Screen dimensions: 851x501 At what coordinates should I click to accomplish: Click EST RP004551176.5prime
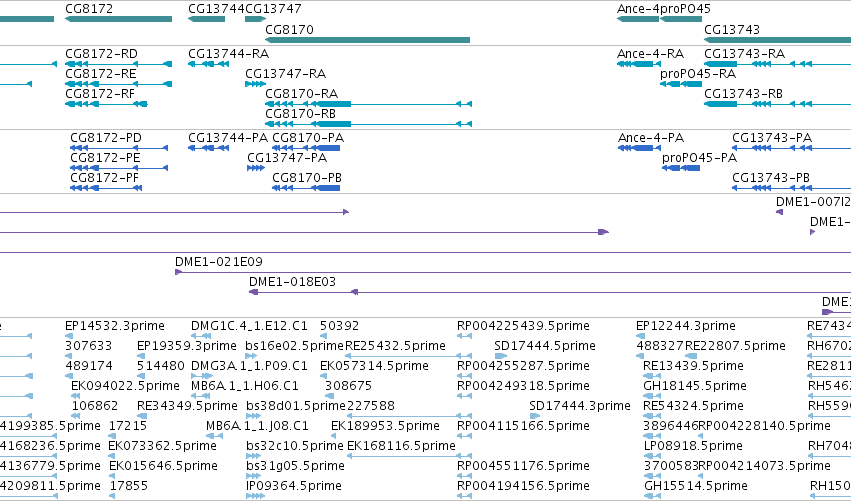click(523, 466)
